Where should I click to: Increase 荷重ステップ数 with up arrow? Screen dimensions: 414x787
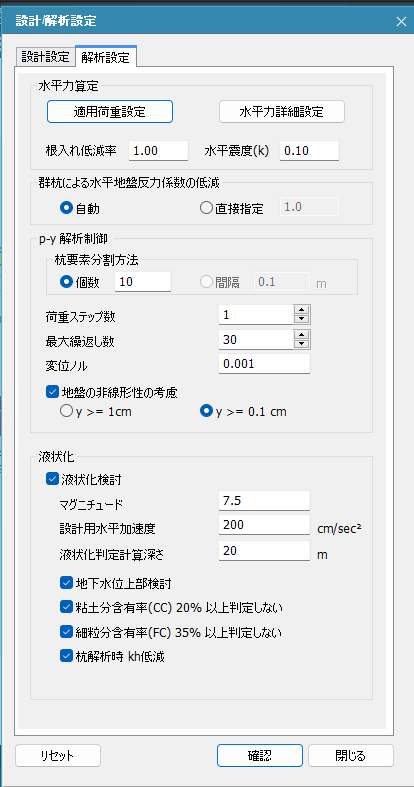(302, 310)
